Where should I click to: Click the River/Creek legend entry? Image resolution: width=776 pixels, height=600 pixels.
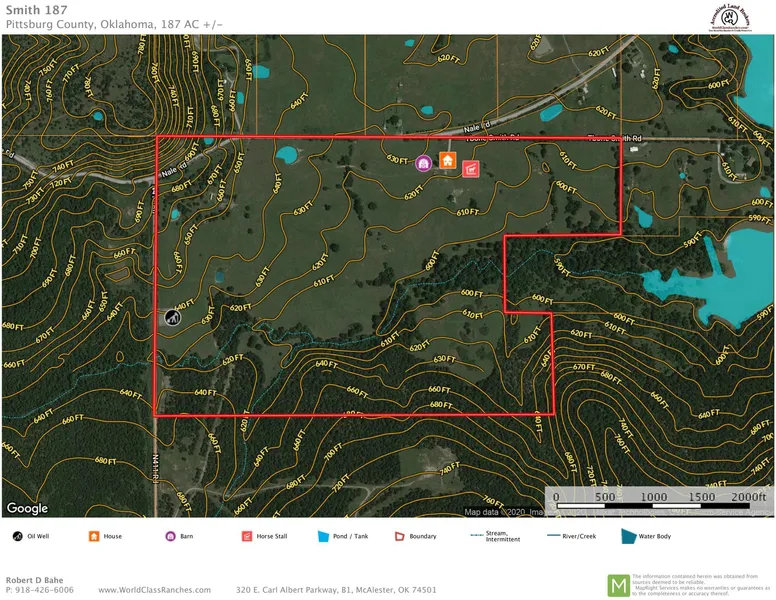(572, 536)
